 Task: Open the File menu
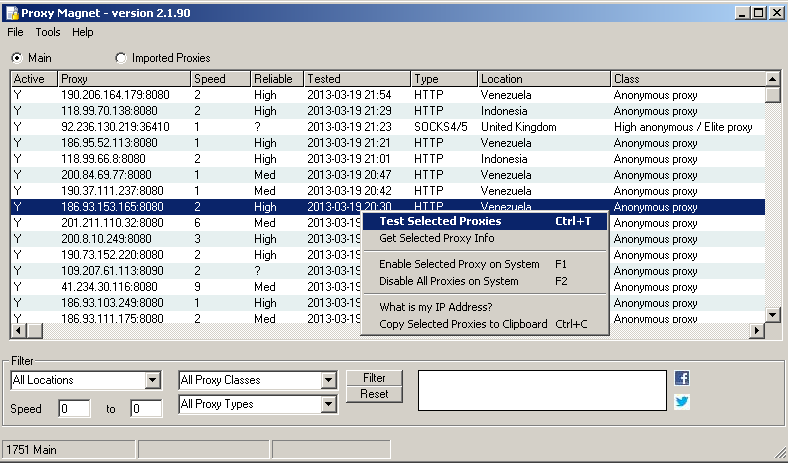(x=15, y=32)
